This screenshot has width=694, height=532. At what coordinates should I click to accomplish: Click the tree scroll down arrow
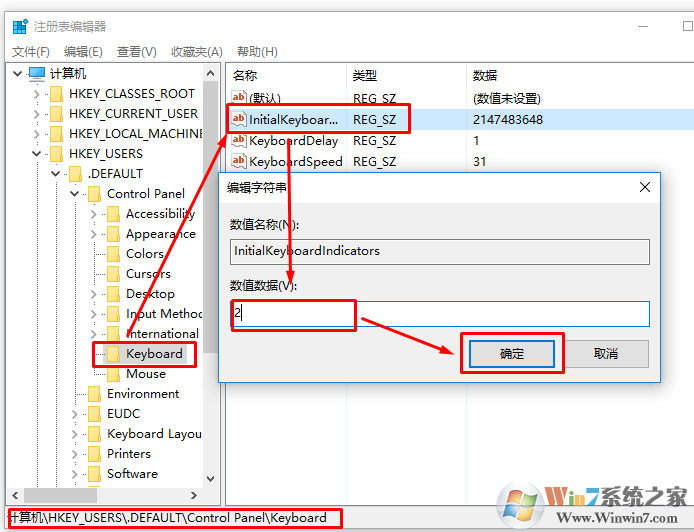[x=211, y=478]
